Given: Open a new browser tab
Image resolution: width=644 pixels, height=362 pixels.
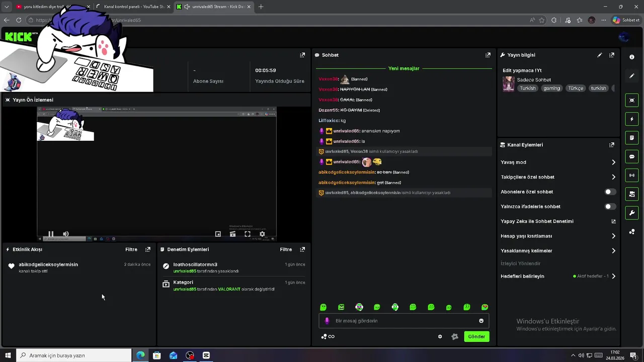Looking at the screenshot, I should click(x=261, y=7).
